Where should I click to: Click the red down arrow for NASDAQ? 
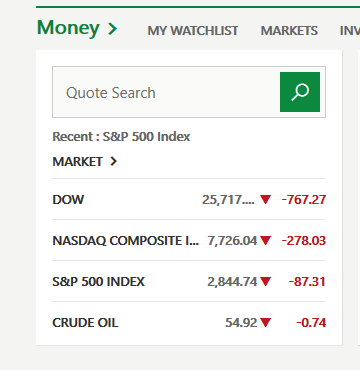click(x=266, y=240)
